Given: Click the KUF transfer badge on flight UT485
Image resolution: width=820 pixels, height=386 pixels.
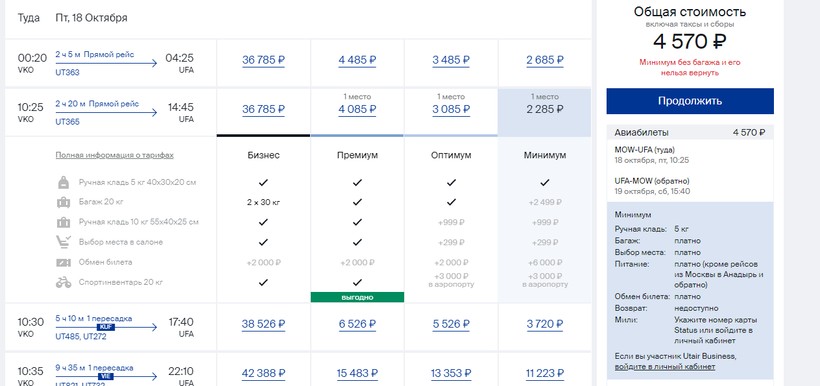Looking at the screenshot, I should pyautogui.click(x=106, y=327).
